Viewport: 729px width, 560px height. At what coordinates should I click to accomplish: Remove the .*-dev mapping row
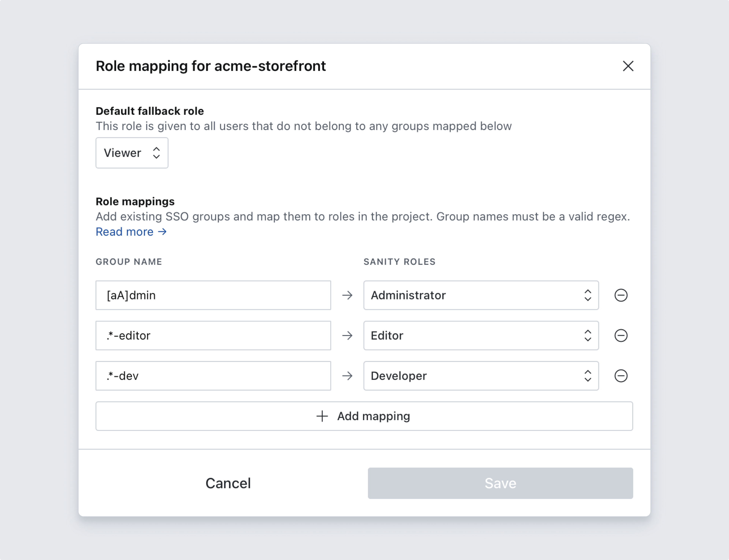pos(621,376)
